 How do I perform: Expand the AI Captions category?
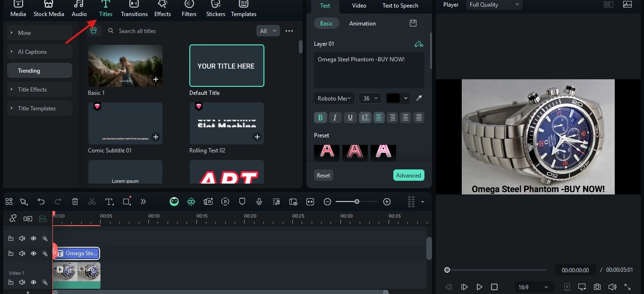click(40, 51)
